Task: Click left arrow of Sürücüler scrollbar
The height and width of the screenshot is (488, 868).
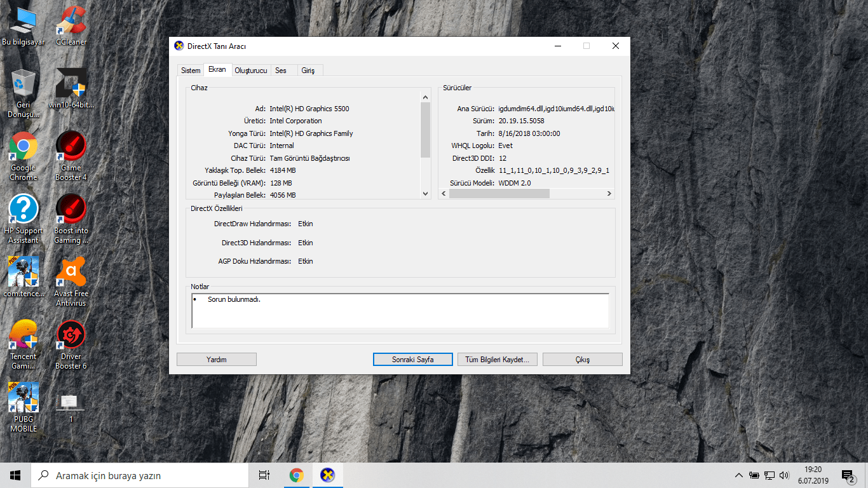Action: coord(444,194)
